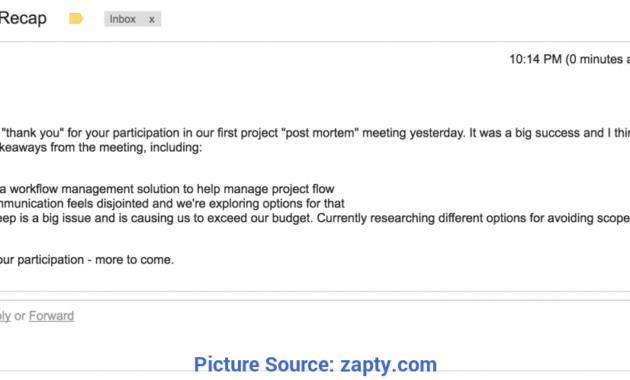Click the Recap subject heading

(23, 18)
